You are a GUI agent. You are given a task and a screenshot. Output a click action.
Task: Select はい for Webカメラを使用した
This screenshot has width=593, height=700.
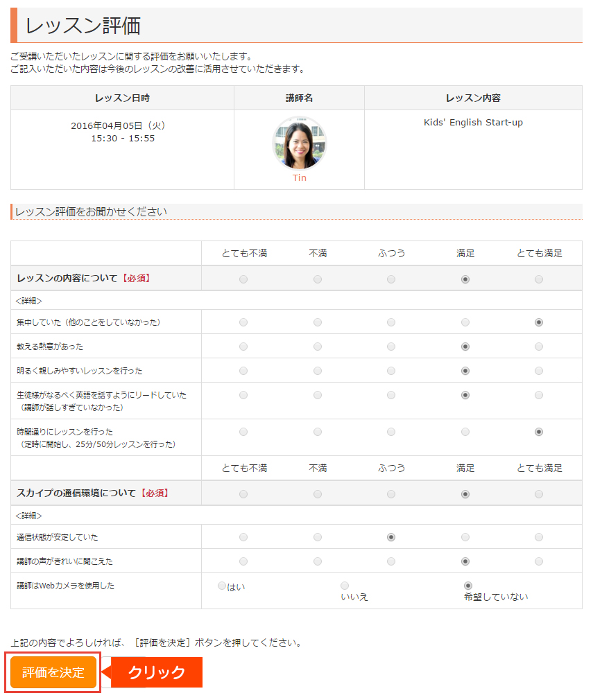coord(222,585)
